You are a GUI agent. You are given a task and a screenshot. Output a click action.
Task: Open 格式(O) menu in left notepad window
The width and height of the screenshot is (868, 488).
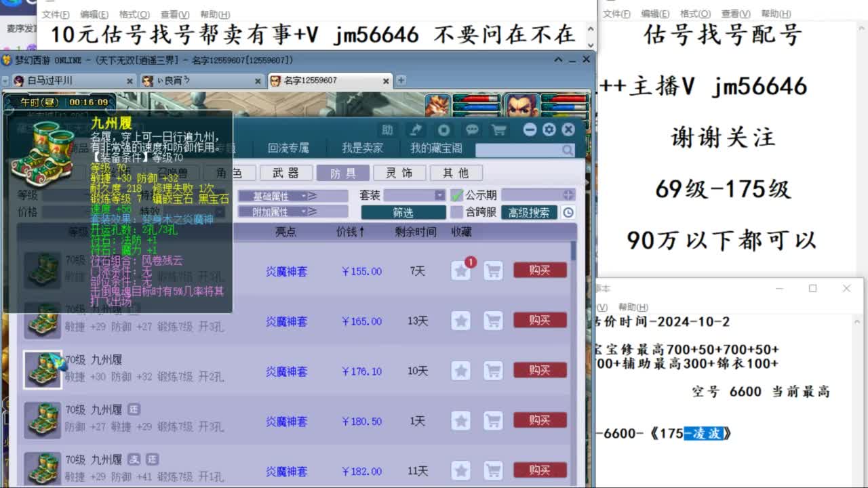(134, 14)
